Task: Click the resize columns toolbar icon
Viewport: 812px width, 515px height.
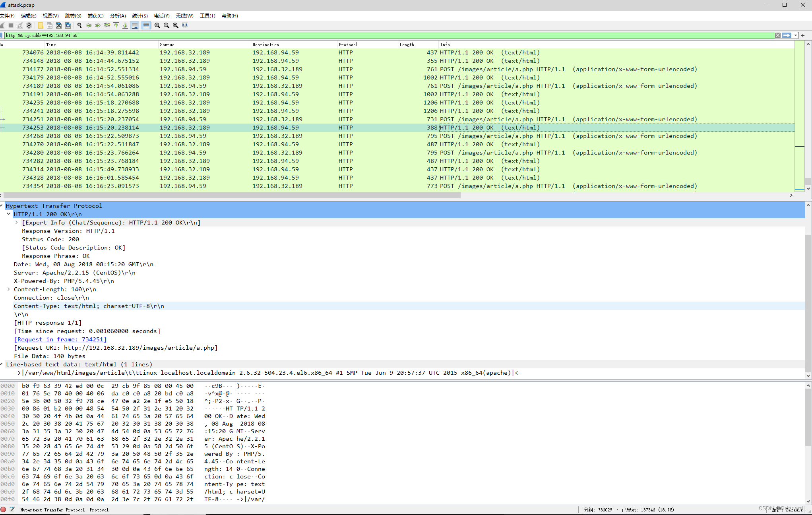Action: point(185,25)
